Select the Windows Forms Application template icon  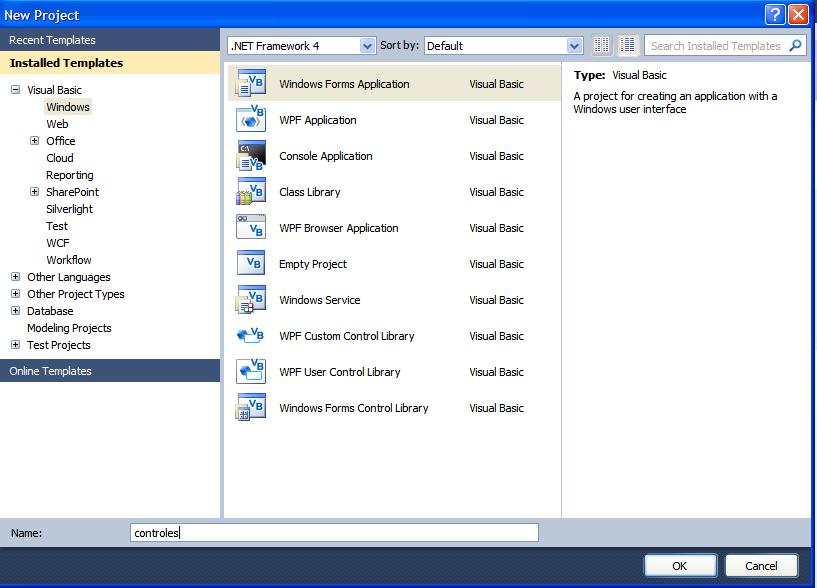[x=251, y=83]
